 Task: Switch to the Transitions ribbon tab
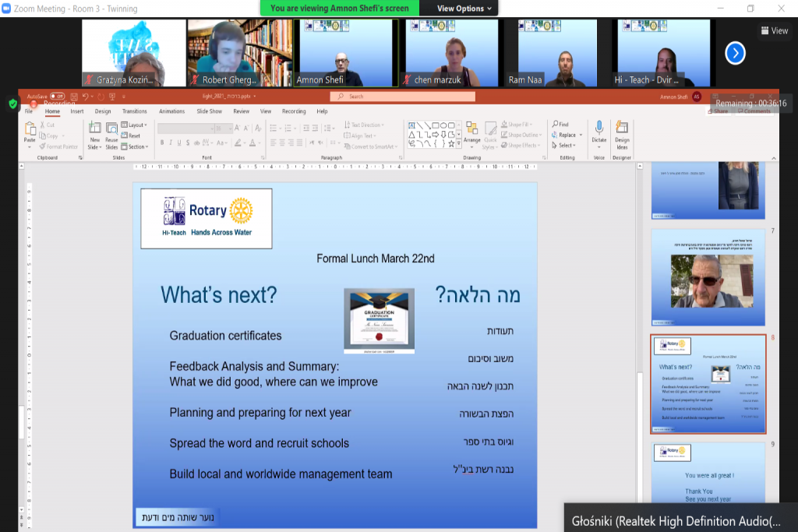tap(134, 111)
